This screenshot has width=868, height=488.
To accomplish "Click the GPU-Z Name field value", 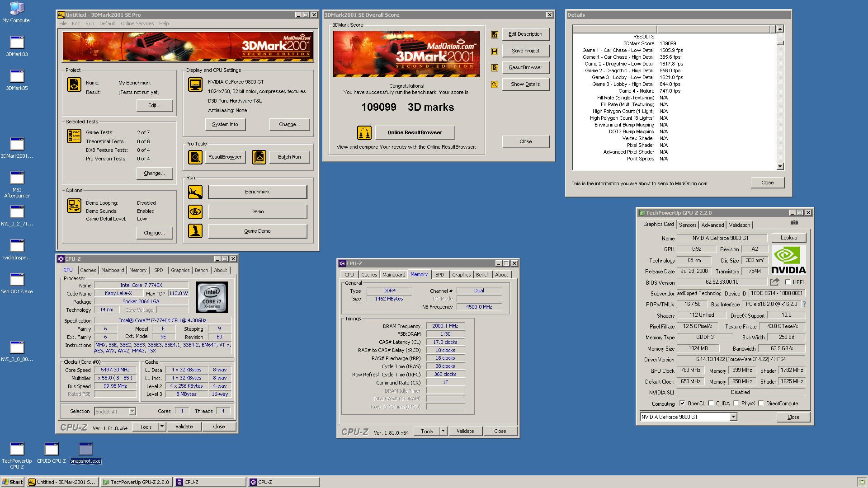I will click(722, 238).
